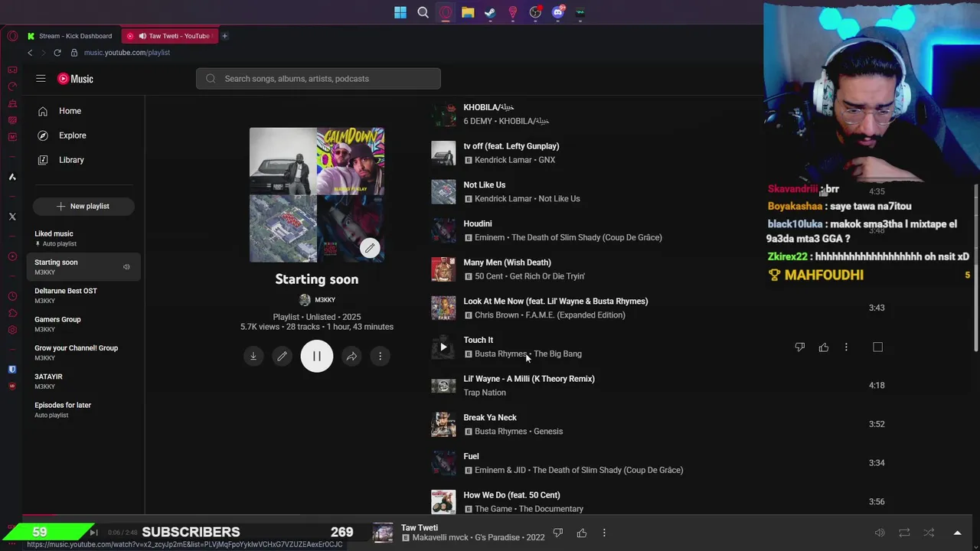980x551 pixels.
Task: Open a new browser tab
Action: pyautogui.click(x=224, y=36)
